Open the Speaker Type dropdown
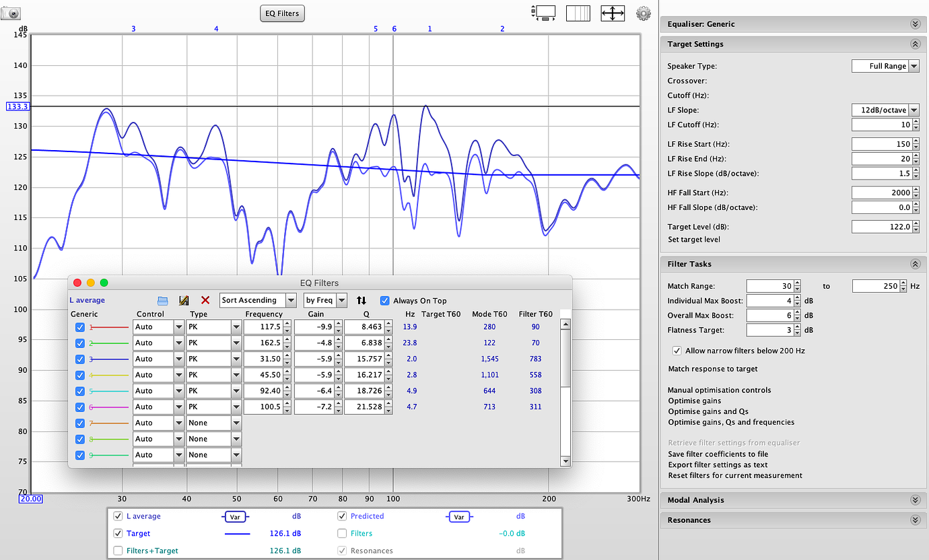The height and width of the screenshot is (560, 929). (x=885, y=66)
